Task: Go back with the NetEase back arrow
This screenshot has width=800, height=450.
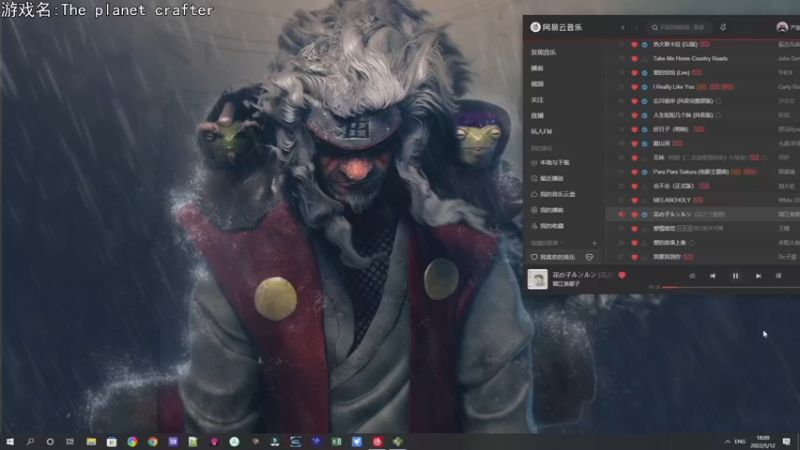Action: [622, 28]
